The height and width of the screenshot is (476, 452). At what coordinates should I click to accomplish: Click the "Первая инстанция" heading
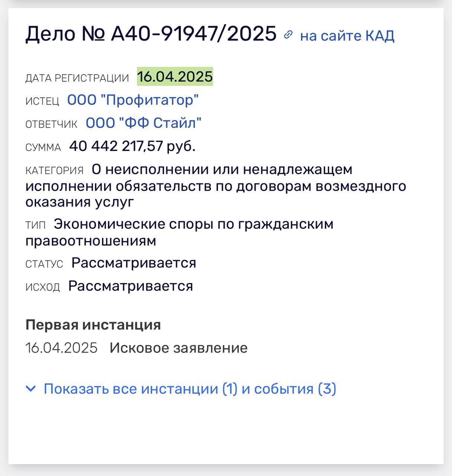tap(93, 325)
